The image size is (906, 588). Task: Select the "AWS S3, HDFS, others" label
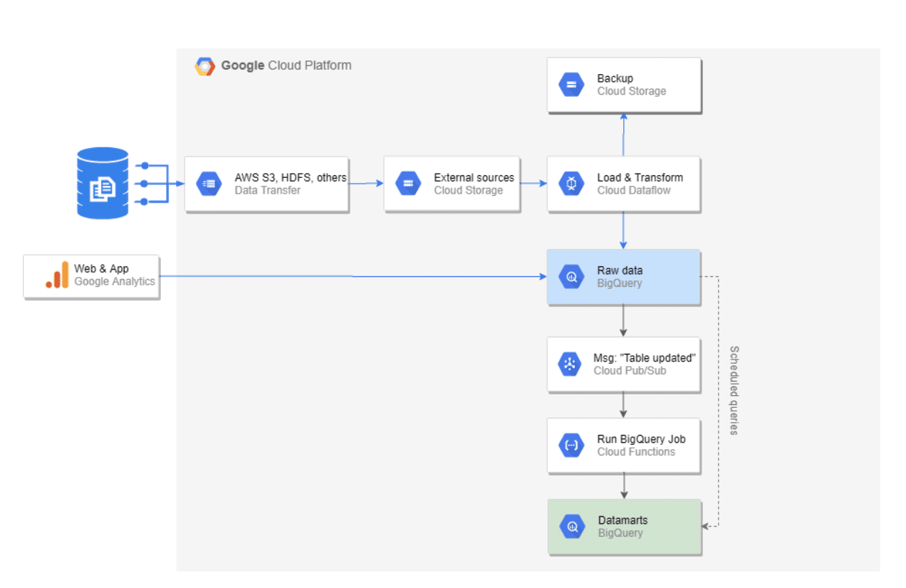(291, 177)
